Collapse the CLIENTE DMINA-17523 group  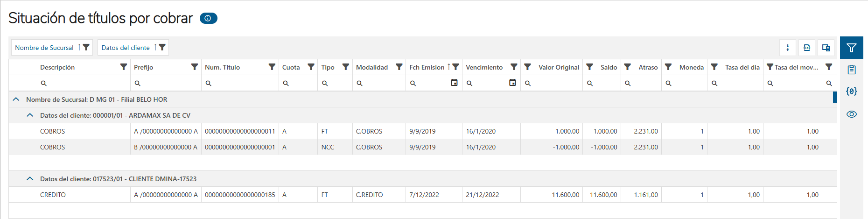click(x=30, y=179)
